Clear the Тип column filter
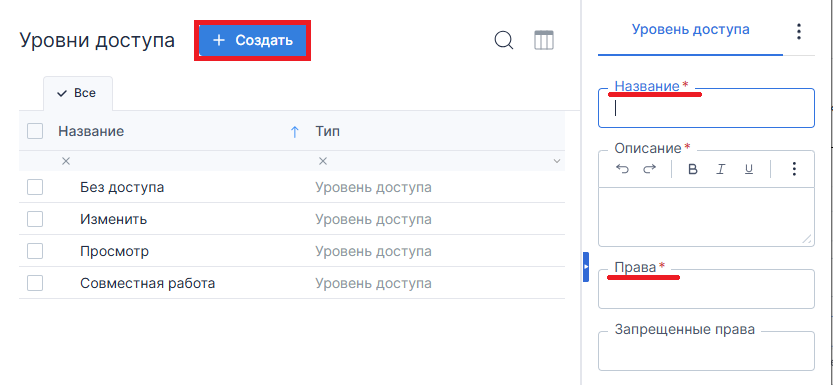The height and width of the screenshot is (385, 833). click(x=322, y=161)
